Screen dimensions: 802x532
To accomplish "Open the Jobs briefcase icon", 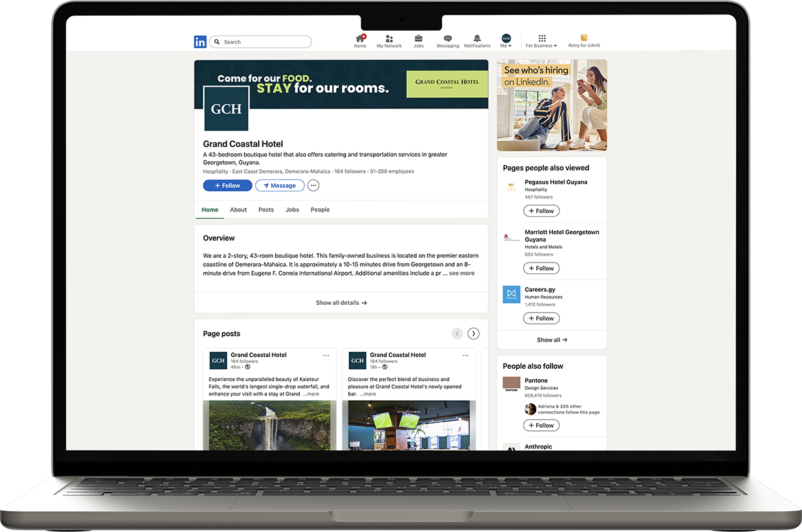I will pyautogui.click(x=419, y=39).
